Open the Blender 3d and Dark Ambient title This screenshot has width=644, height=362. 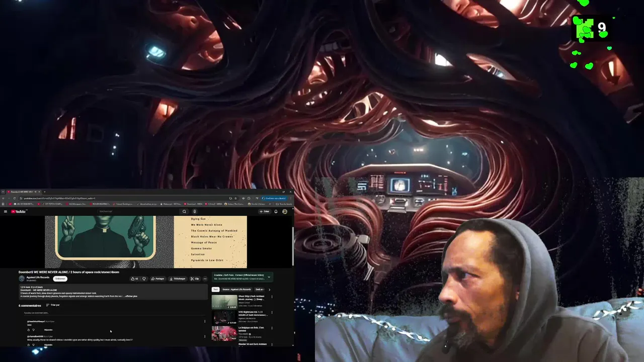coord(252,344)
